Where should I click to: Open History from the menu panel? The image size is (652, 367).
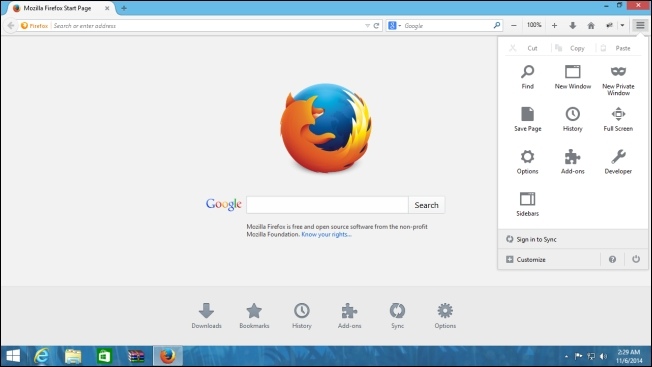point(573,119)
